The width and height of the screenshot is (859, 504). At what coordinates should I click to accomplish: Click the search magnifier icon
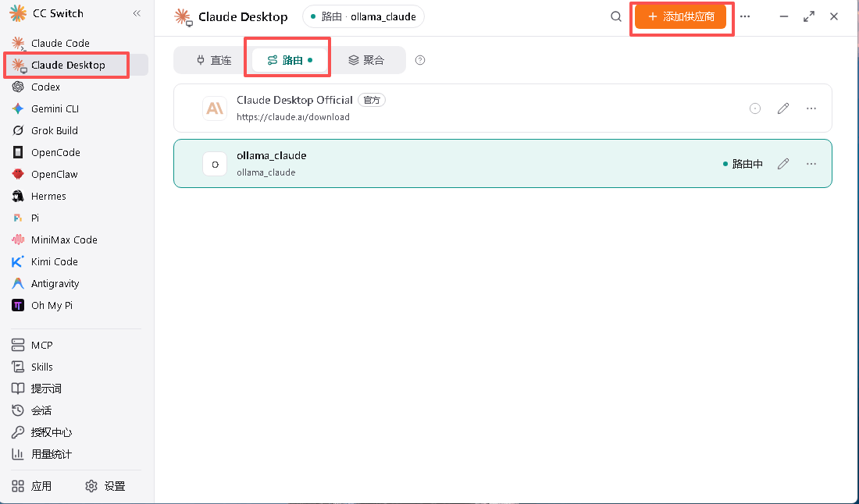pos(616,16)
